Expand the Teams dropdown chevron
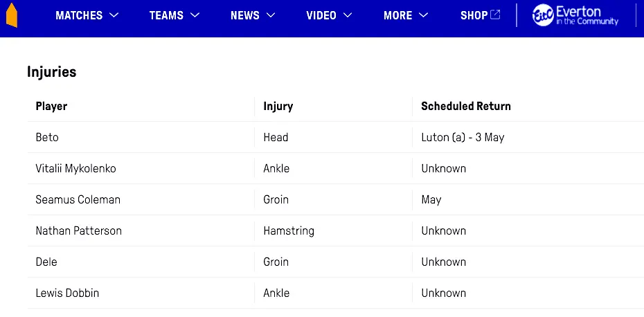Screen dimensions: 644x317 195,15
